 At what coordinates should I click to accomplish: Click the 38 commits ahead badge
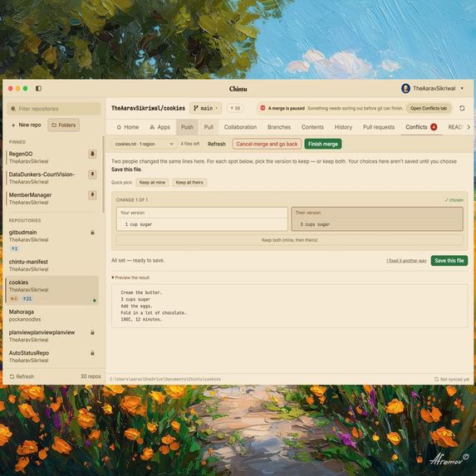235,108
